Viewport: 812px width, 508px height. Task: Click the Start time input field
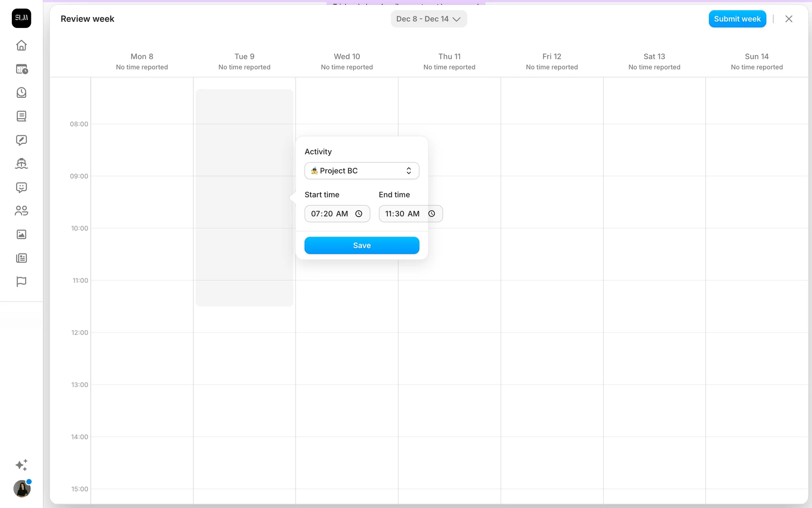(x=329, y=214)
